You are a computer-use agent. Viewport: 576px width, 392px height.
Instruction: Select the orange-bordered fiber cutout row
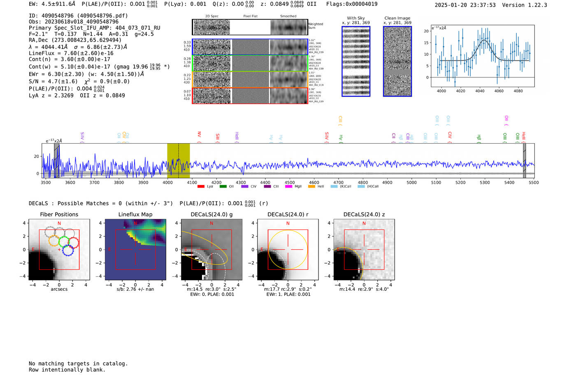(x=250, y=79)
